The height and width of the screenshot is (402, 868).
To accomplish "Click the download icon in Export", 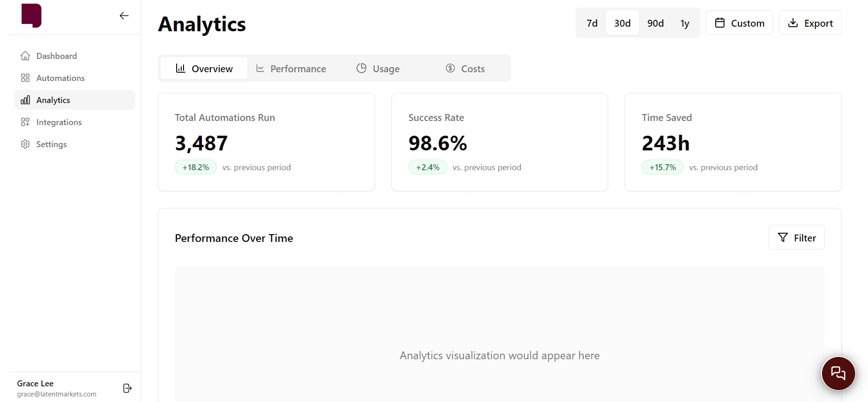I will (793, 23).
